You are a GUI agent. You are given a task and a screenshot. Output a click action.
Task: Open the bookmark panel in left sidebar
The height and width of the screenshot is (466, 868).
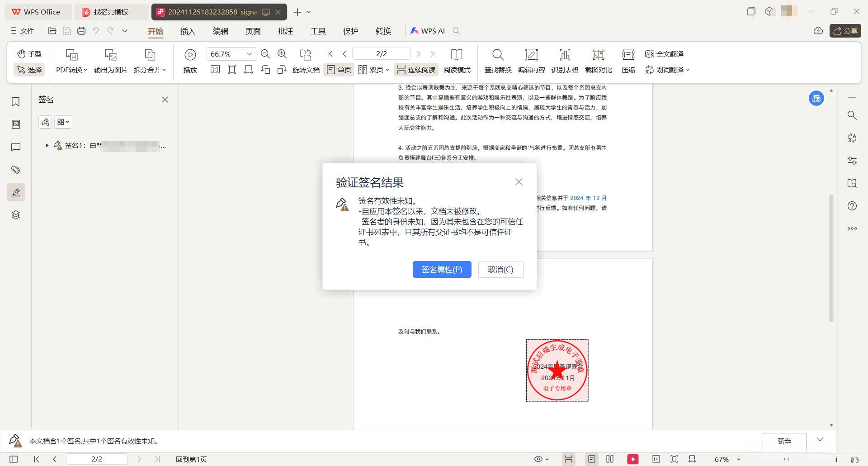(x=16, y=102)
